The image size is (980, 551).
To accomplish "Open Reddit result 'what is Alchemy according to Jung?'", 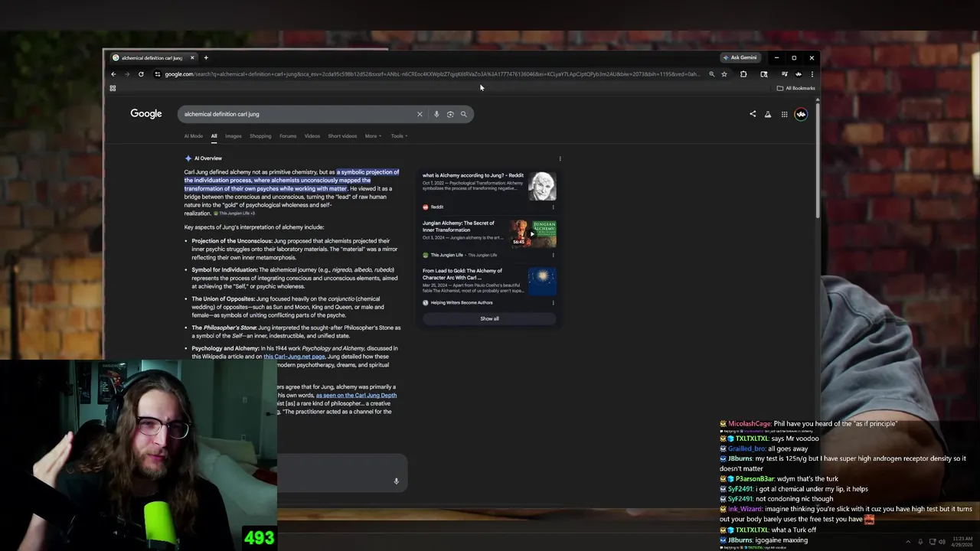I will pos(472,175).
